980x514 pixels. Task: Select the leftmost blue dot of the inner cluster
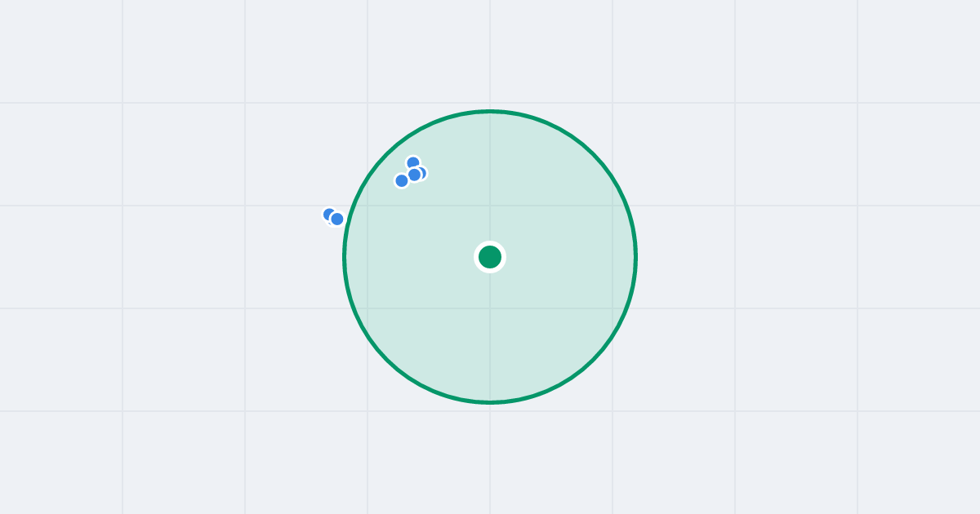click(402, 180)
